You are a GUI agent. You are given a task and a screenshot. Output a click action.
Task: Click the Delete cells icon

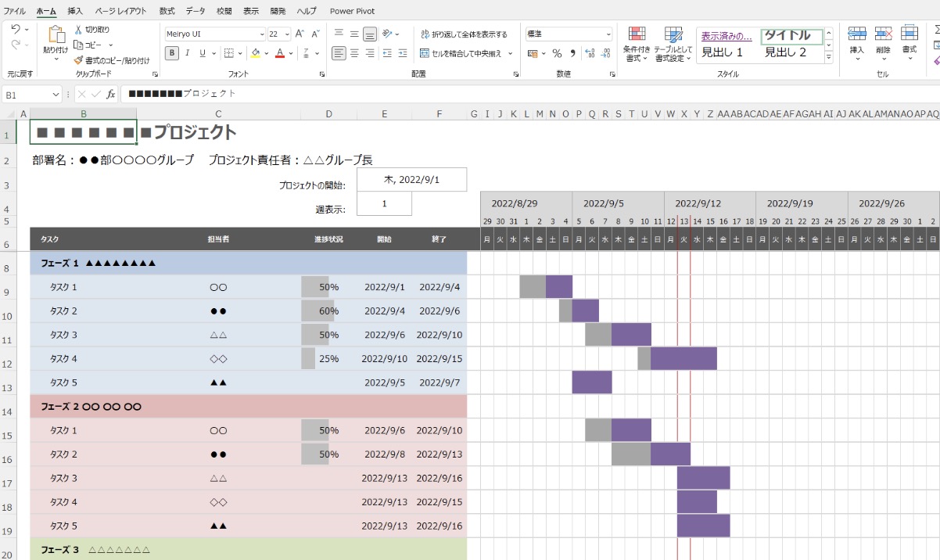point(883,33)
